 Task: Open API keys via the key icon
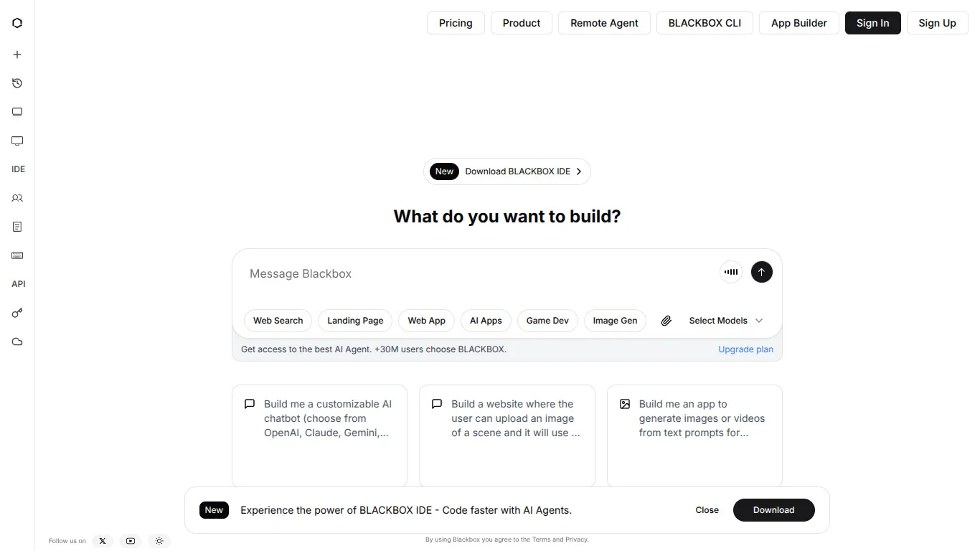tap(17, 313)
